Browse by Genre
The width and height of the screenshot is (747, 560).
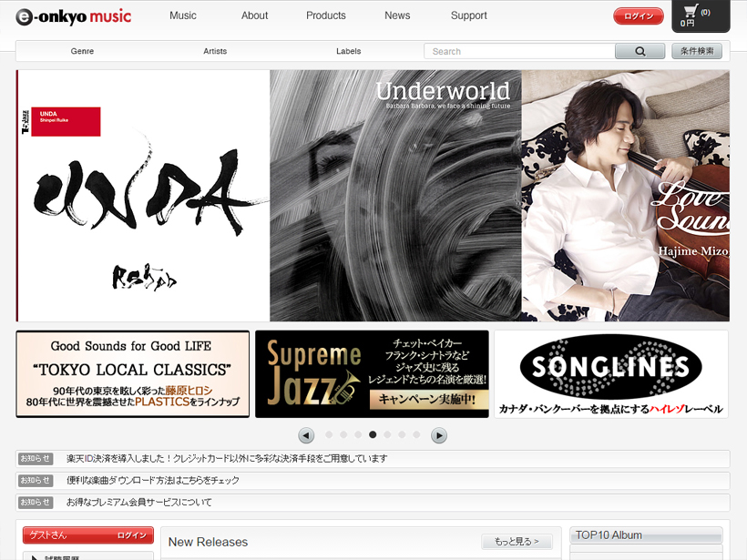pyautogui.click(x=82, y=51)
